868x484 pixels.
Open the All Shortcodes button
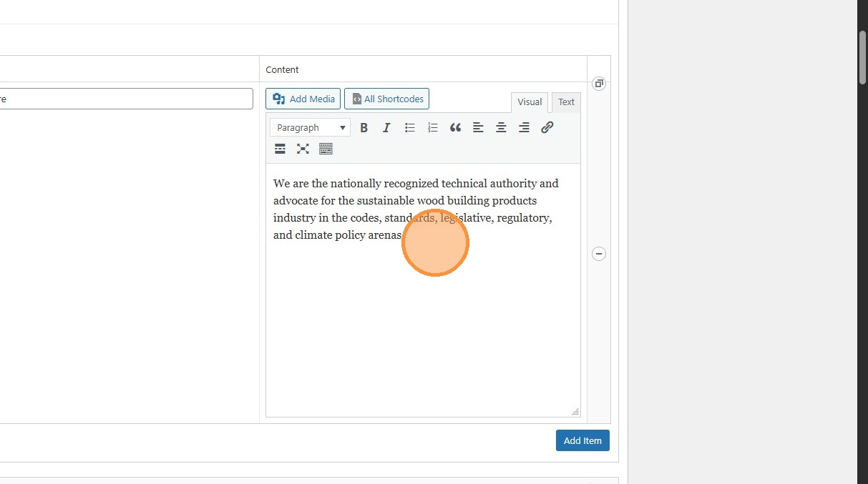[x=386, y=99]
